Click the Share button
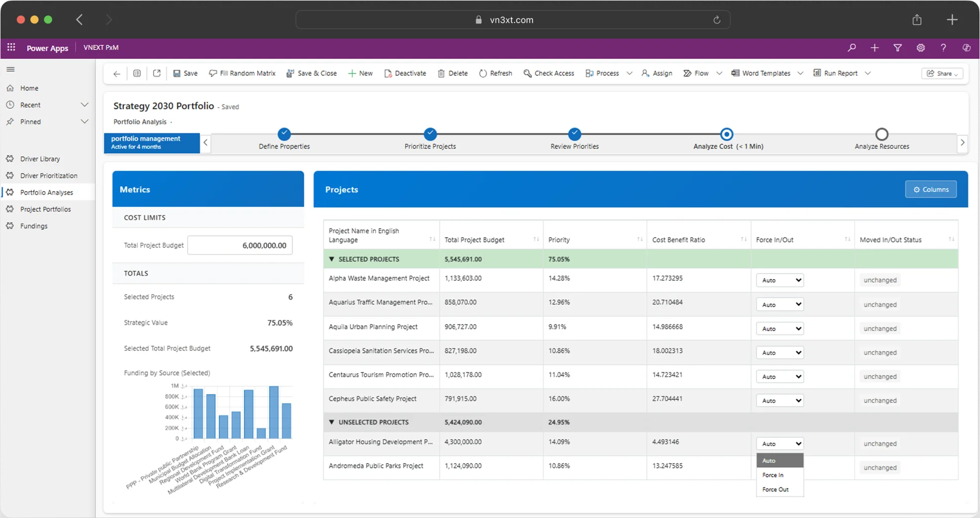 coord(942,73)
